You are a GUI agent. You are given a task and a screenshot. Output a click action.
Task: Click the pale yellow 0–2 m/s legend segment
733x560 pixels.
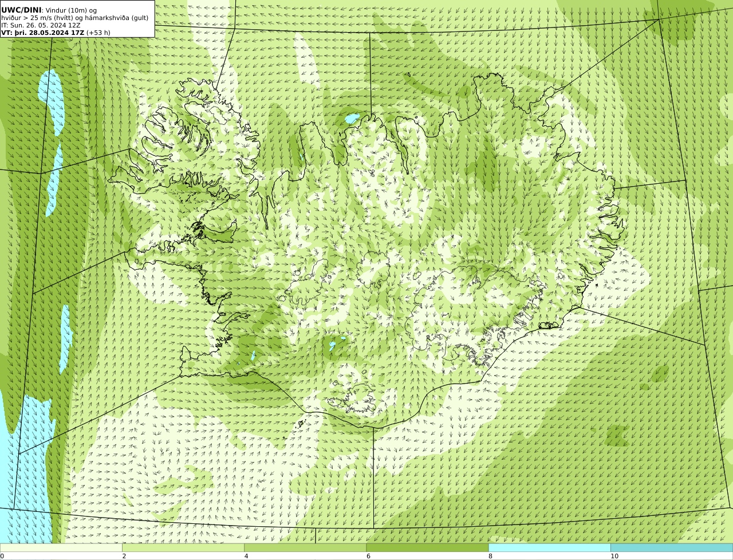point(61,547)
